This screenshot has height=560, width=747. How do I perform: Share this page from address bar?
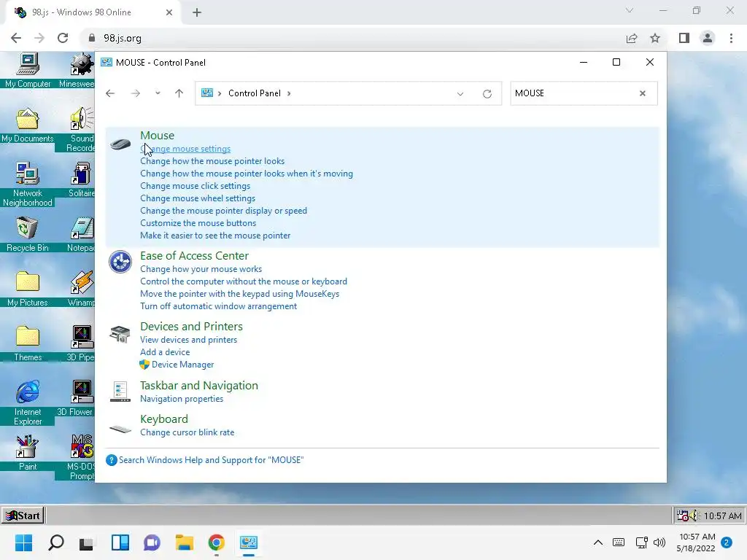632,38
